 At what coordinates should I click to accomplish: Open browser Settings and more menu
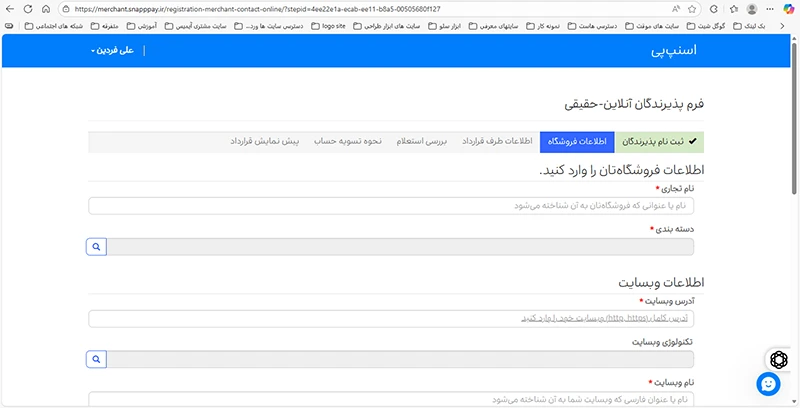pos(770,9)
